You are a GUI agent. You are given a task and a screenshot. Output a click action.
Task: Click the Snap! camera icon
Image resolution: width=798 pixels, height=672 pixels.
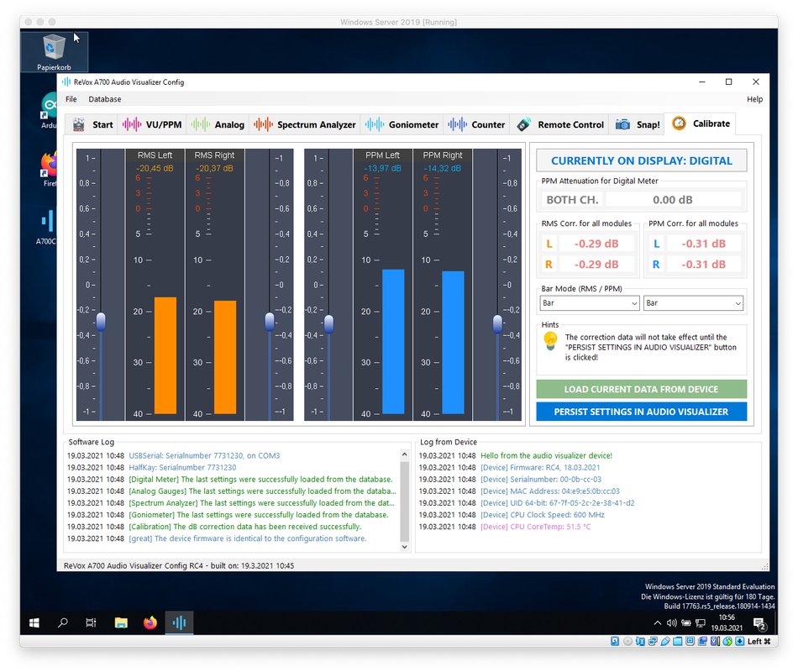(622, 124)
